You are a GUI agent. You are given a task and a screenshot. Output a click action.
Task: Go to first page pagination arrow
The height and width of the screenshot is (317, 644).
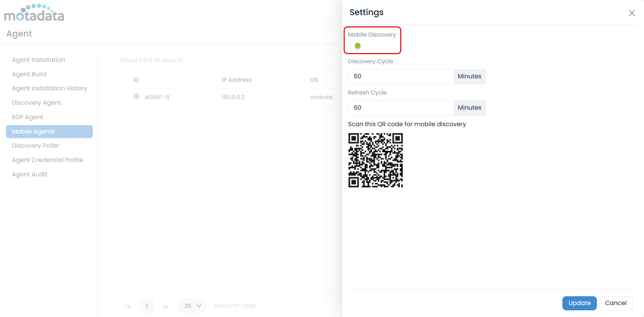point(128,306)
